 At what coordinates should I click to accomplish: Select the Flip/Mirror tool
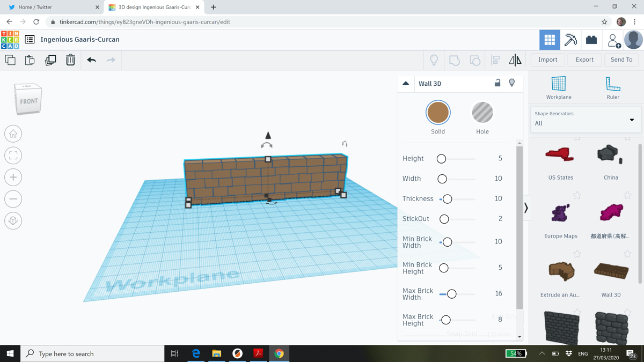tap(515, 60)
